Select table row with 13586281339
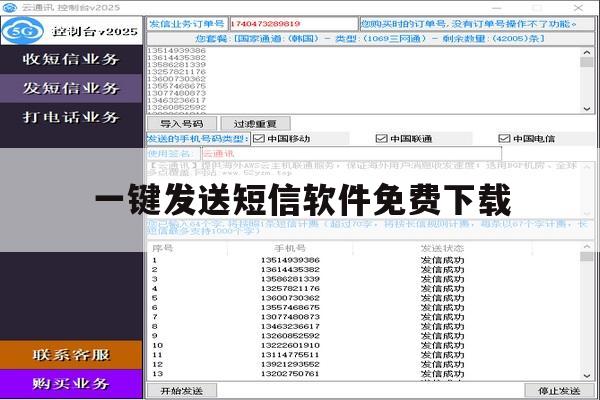This screenshot has height=400, width=600. [364, 279]
